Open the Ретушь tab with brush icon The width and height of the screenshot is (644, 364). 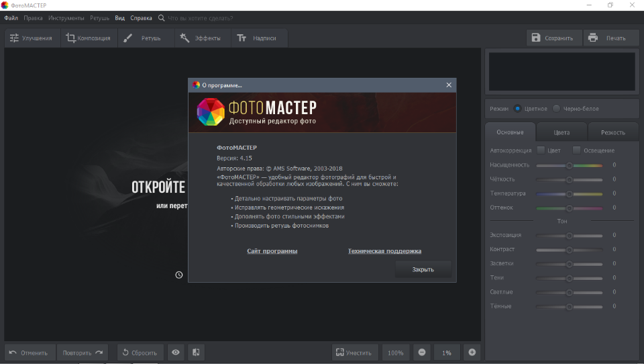click(x=146, y=38)
